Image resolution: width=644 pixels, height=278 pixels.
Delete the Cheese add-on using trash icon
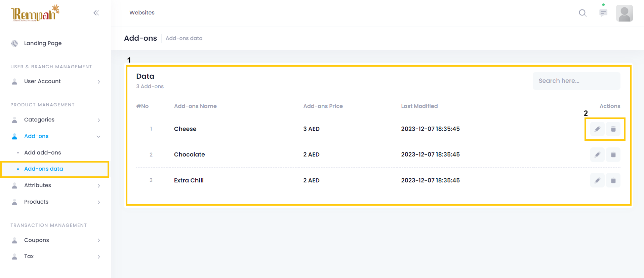(613, 129)
